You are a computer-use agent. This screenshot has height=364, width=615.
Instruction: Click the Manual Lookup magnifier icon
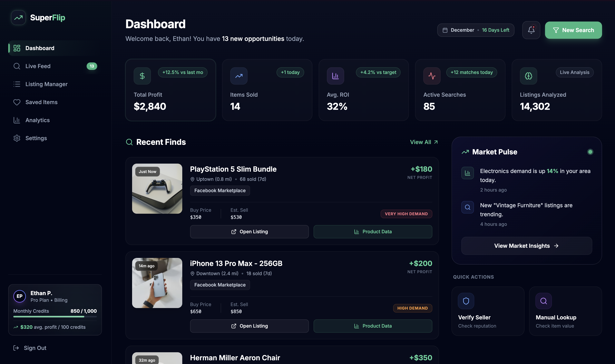click(543, 301)
